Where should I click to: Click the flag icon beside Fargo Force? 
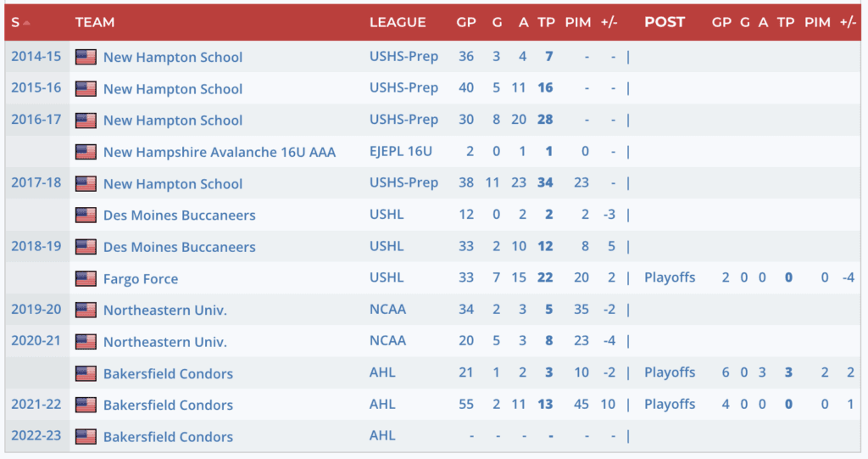[86, 278]
